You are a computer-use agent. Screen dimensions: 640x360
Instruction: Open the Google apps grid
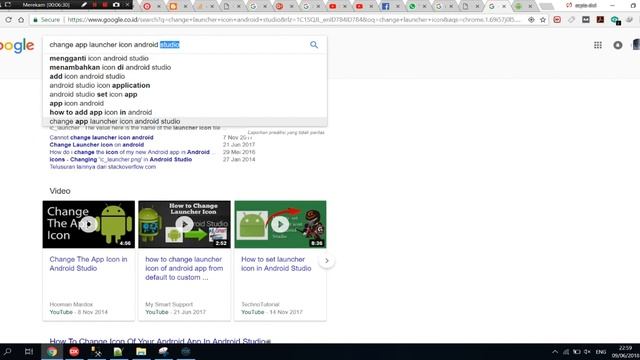[x=598, y=45]
